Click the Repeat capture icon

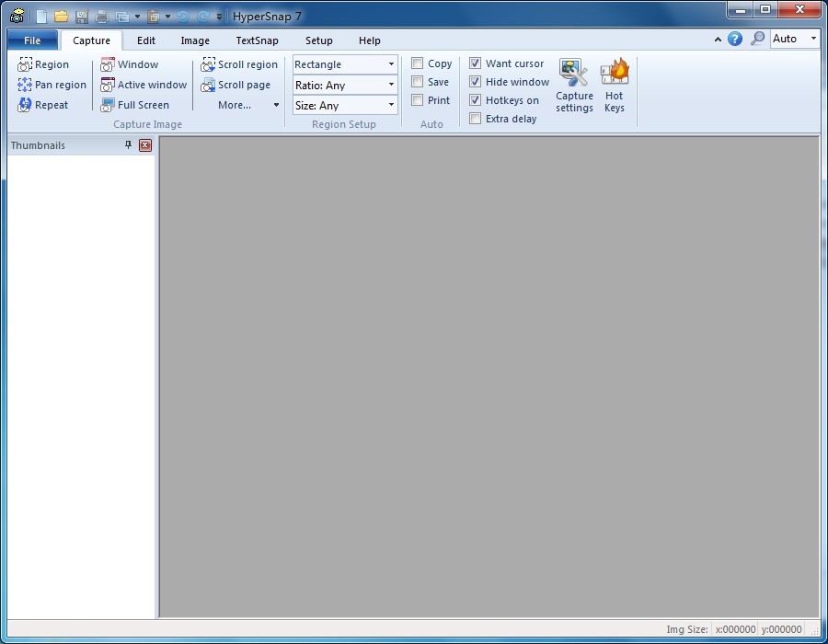click(x=25, y=105)
